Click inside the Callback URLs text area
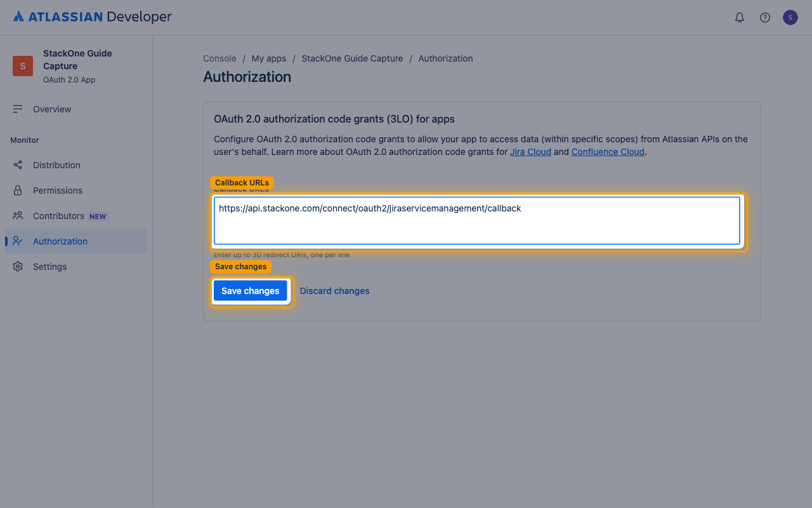This screenshot has width=812, height=508. click(x=477, y=220)
